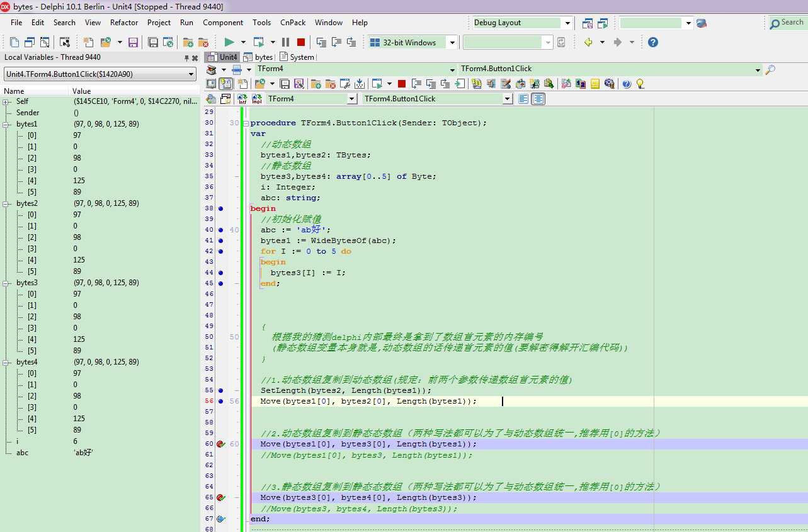Image resolution: width=808 pixels, height=532 pixels.
Task: Click the execution point marker on line 67
Action: click(x=220, y=519)
